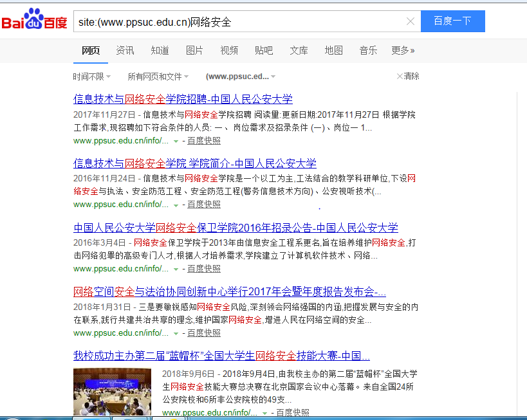Open 百度快照 for 2016年招录公告 result
This screenshot has width=527, height=420.
204,269
